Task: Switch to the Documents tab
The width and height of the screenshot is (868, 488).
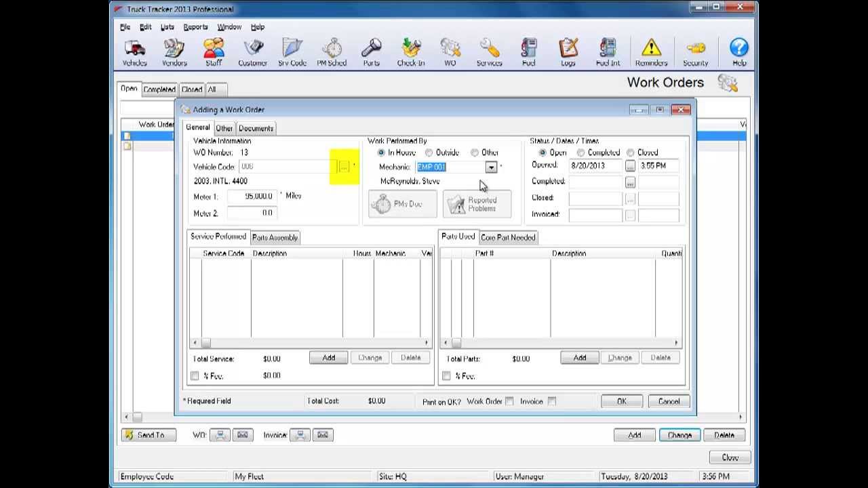Action: [x=256, y=128]
